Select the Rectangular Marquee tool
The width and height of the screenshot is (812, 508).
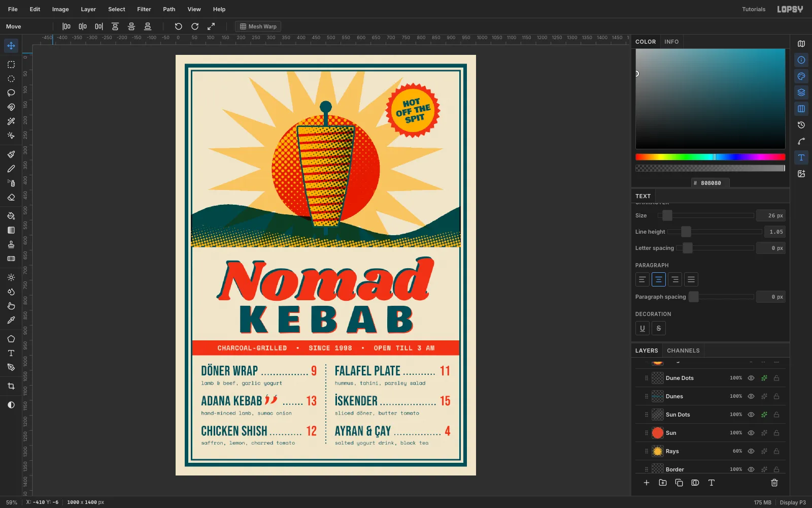[11, 65]
